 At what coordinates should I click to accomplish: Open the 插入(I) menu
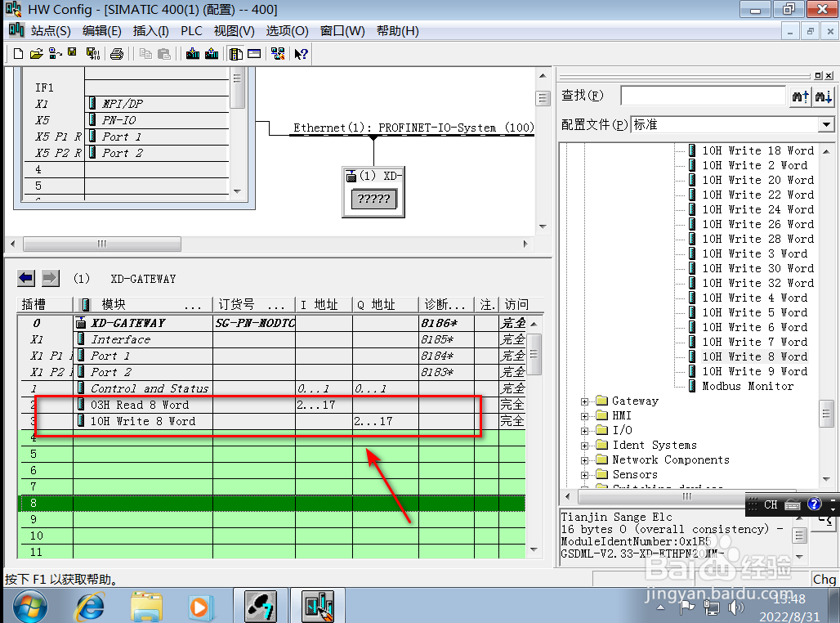[151, 31]
